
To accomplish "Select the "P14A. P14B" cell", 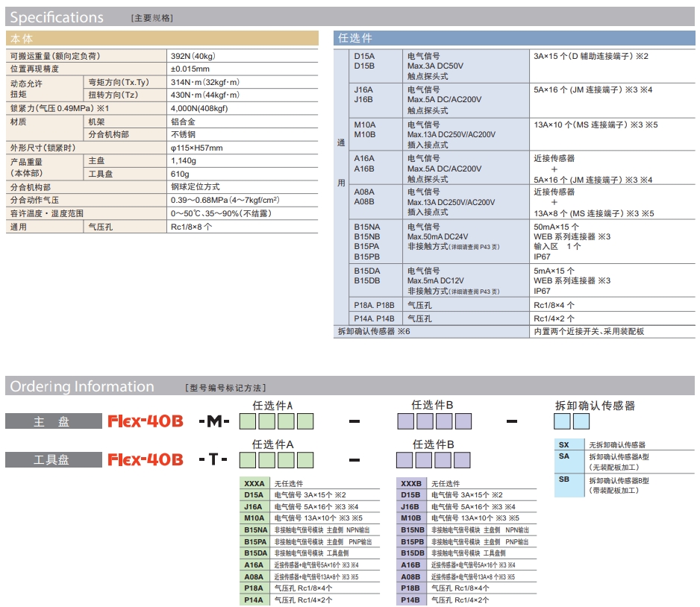I will 374,319.
